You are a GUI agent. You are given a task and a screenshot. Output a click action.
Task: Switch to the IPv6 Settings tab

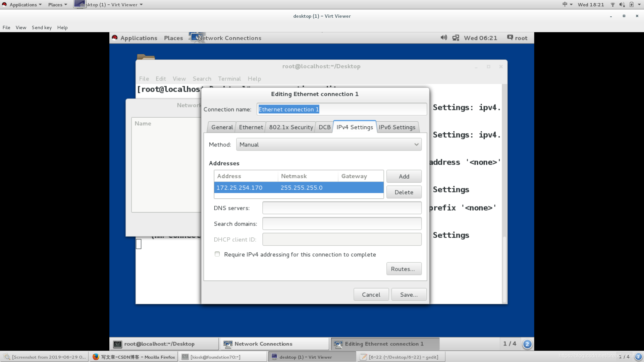click(x=397, y=127)
